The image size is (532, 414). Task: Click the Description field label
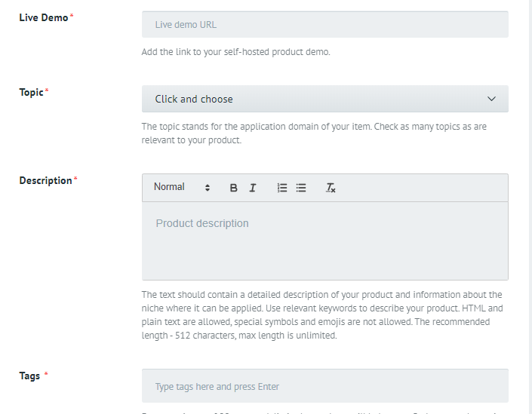point(45,181)
